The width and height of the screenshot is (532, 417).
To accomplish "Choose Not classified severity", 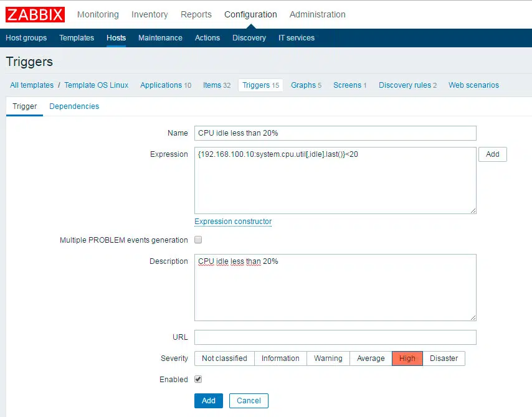I will (x=224, y=358).
